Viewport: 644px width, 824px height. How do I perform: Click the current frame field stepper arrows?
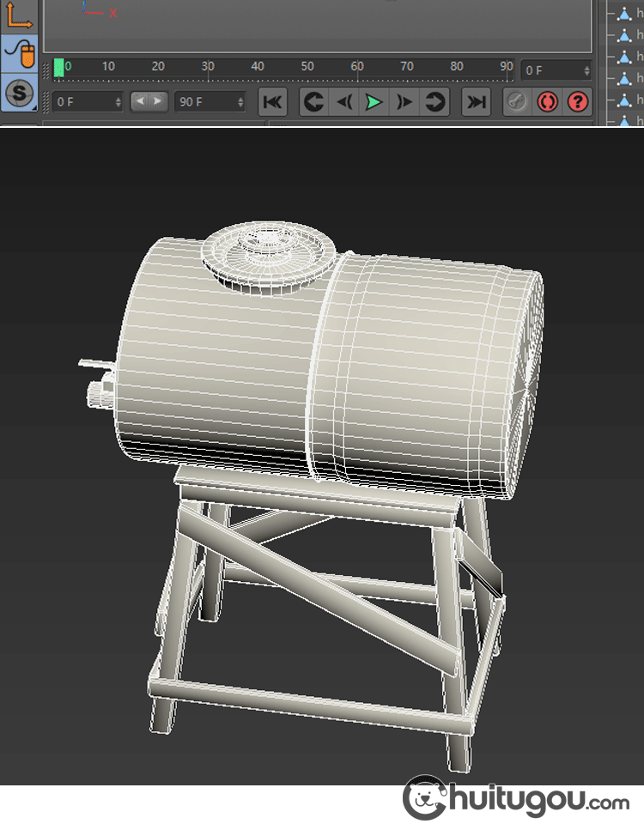coord(586,70)
